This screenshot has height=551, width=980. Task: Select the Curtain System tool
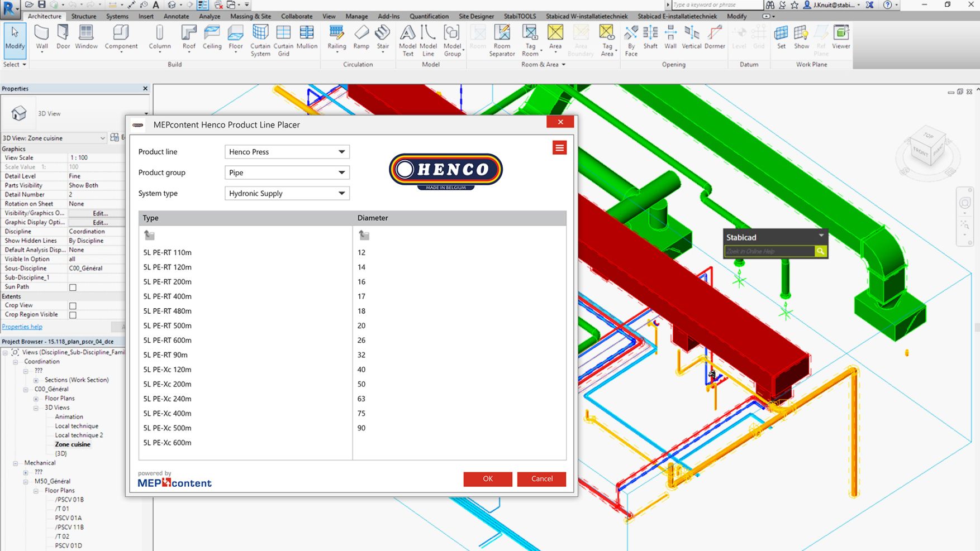pyautogui.click(x=260, y=41)
